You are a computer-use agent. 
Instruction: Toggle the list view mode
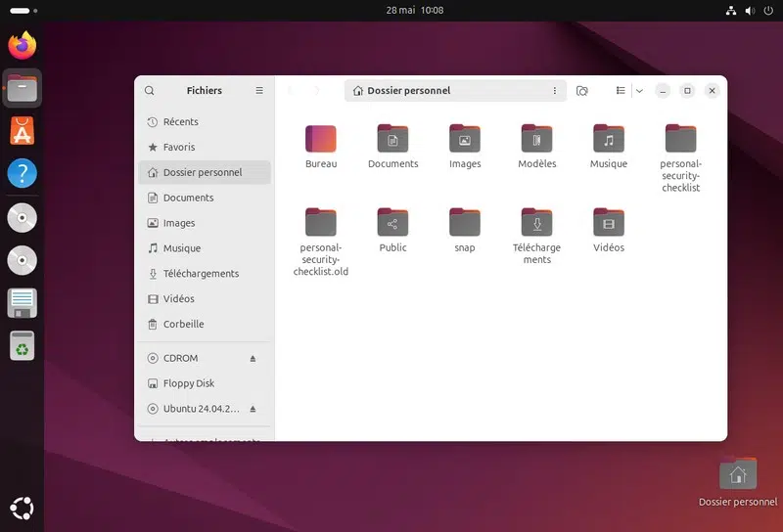tap(621, 91)
